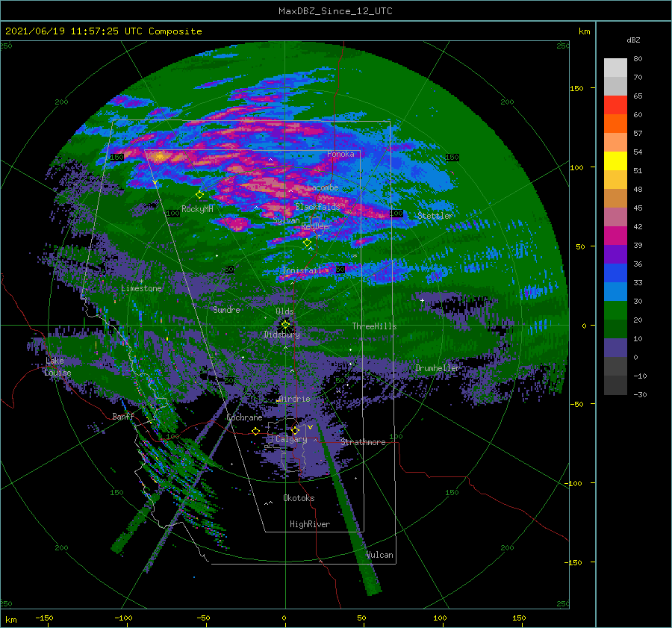672x628 pixels.
Task: Select the Calgary city label
Action: [x=291, y=439]
